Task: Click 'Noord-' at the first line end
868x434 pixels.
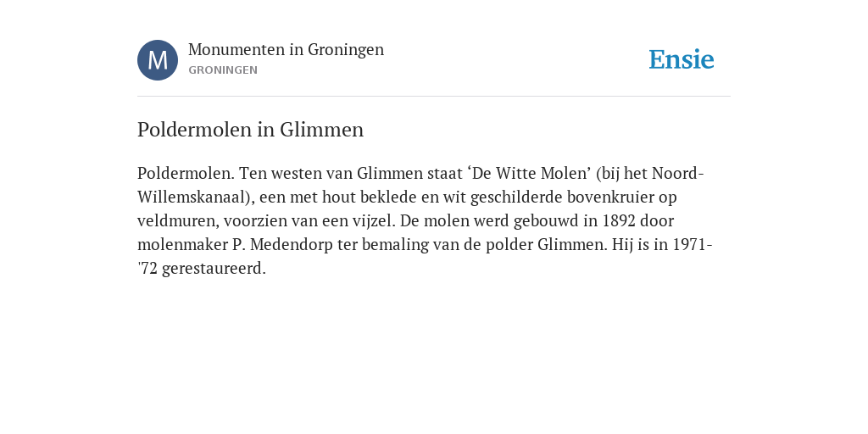Action: click(x=678, y=173)
